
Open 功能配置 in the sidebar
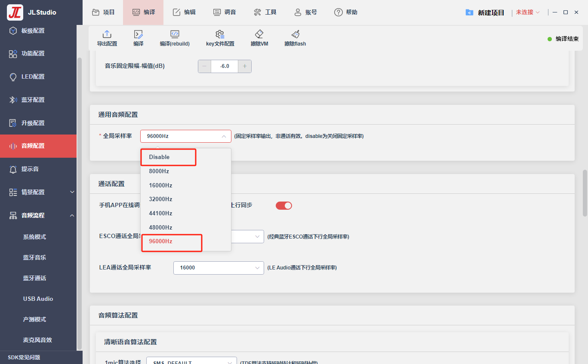[38, 54]
